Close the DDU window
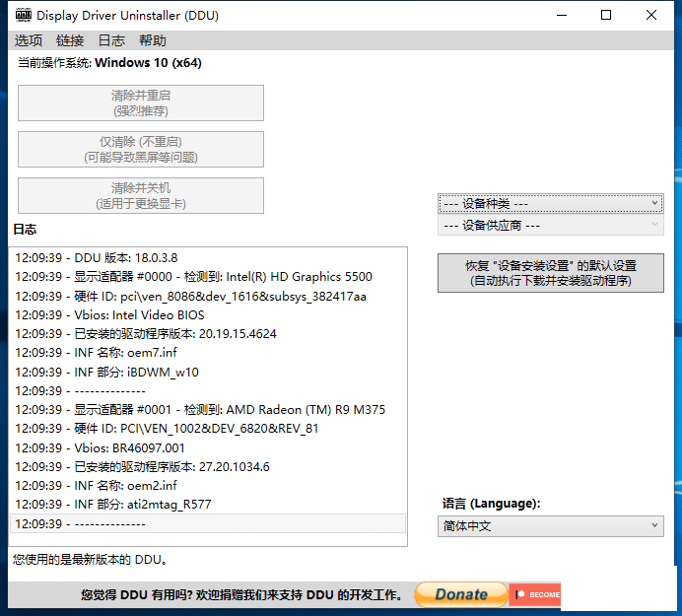This screenshot has width=682, height=616. click(651, 15)
